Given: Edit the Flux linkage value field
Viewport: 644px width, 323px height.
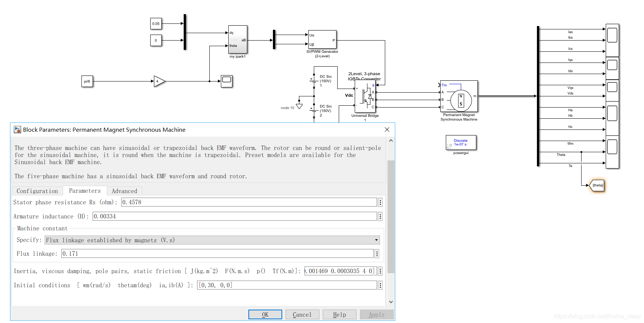Looking at the screenshot, I should [218, 253].
